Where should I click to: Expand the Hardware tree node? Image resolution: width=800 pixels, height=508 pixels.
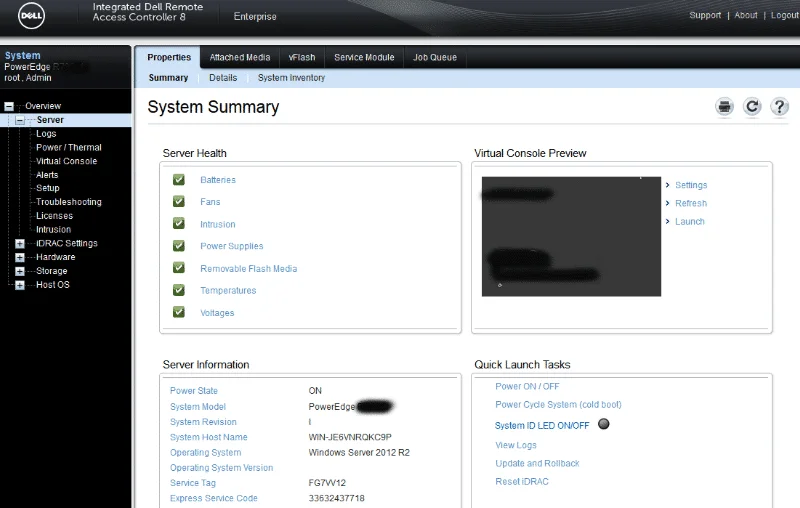coord(20,257)
